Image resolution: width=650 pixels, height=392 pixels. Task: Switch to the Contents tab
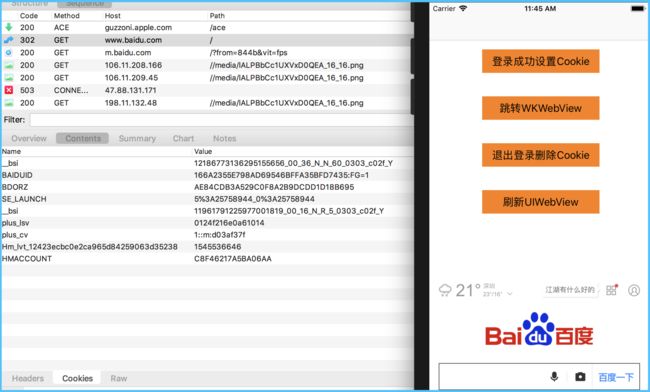point(82,138)
